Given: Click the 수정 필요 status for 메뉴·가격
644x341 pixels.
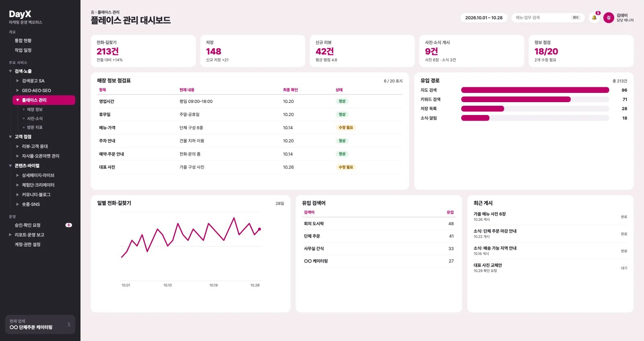Looking at the screenshot, I should 346,127.
